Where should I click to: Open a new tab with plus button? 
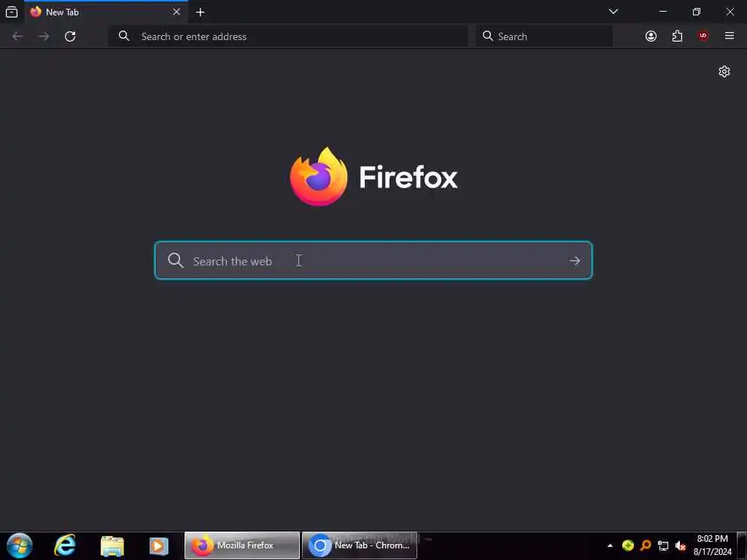200,12
